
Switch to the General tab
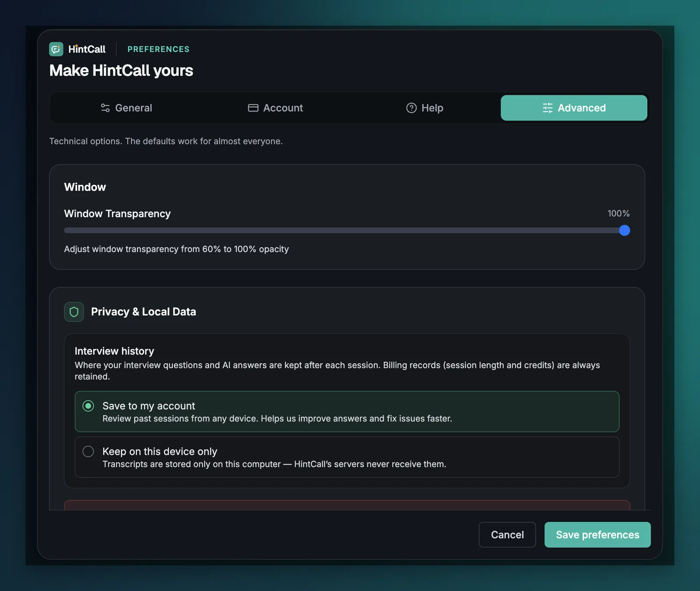(x=126, y=108)
